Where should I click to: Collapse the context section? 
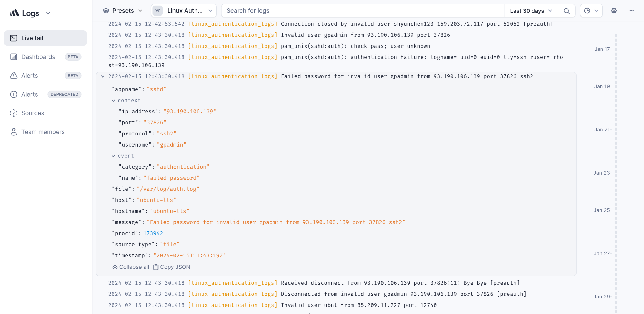(x=113, y=101)
